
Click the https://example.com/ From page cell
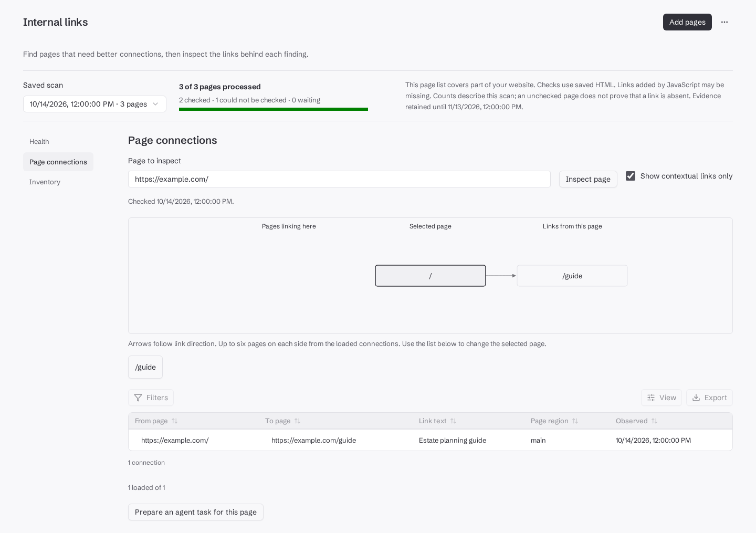(x=175, y=441)
